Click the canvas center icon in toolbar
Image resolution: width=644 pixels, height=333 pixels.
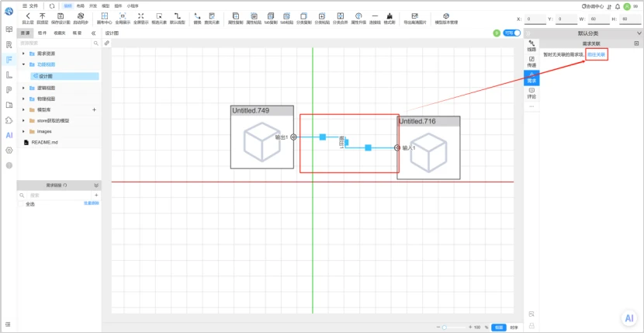(104, 16)
